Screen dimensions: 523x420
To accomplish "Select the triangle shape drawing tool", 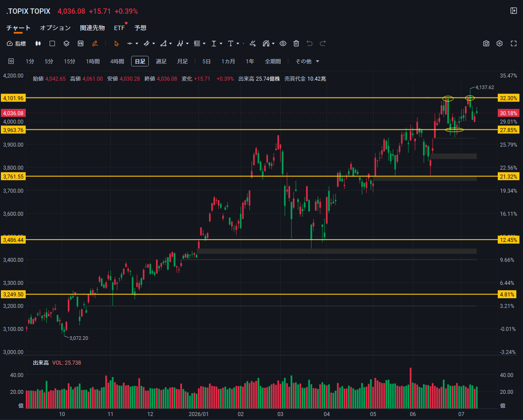I will (163, 44).
